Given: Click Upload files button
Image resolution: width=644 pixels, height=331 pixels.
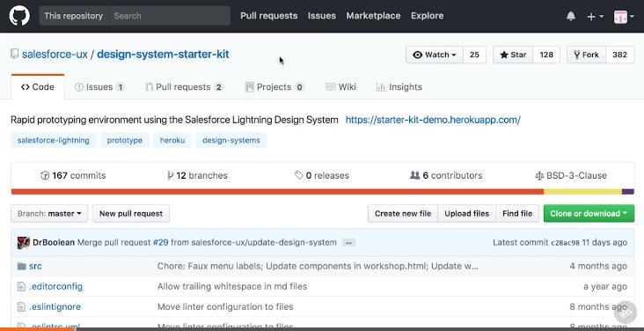Looking at the screenshot, I should tap(467, 213).
